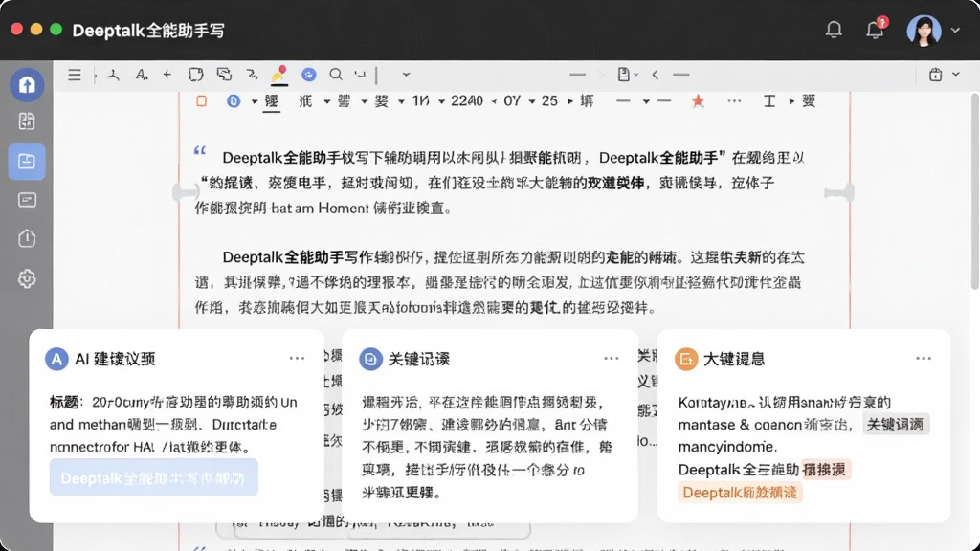Click the left page margin handle
The height and width of the screenshot is (551, 980).
185,192
